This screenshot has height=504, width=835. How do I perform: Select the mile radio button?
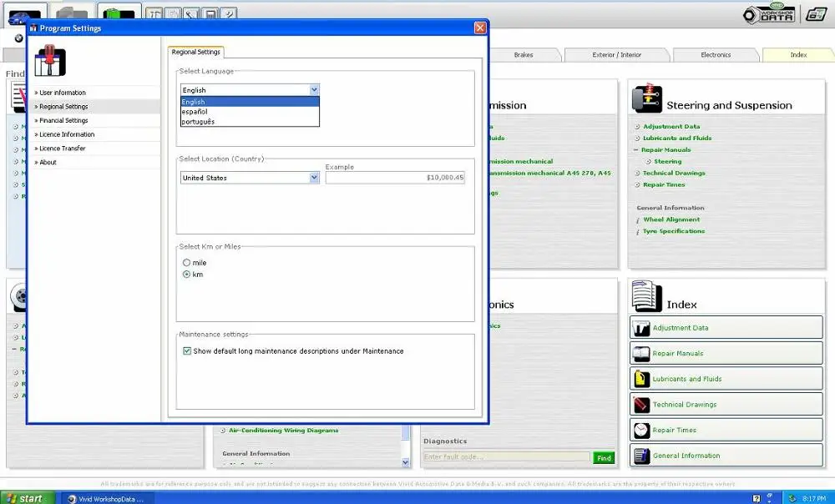[186, 262]
